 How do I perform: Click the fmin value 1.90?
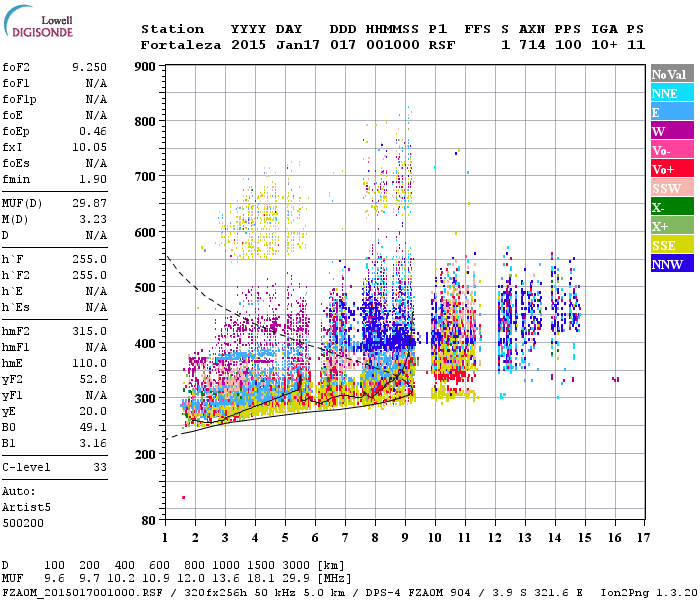click(93, 179)
